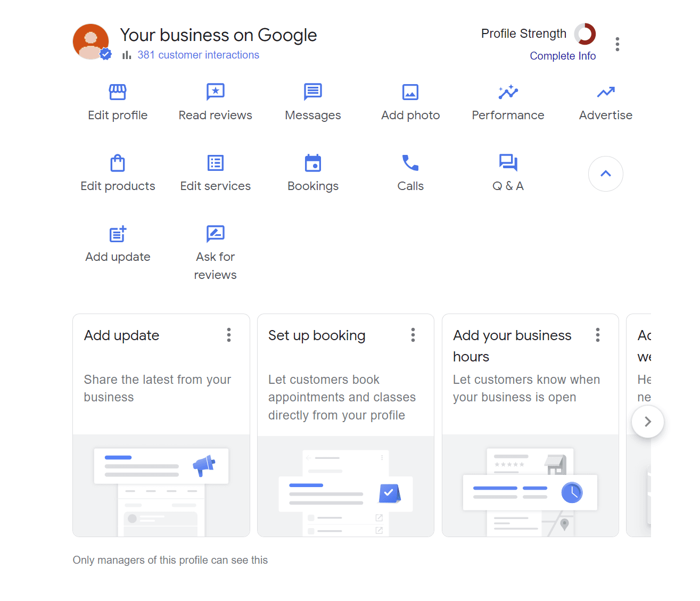Open options menu on Set up booking card
The width and height of the screenshot is (700, 601).
coord(413,335)
